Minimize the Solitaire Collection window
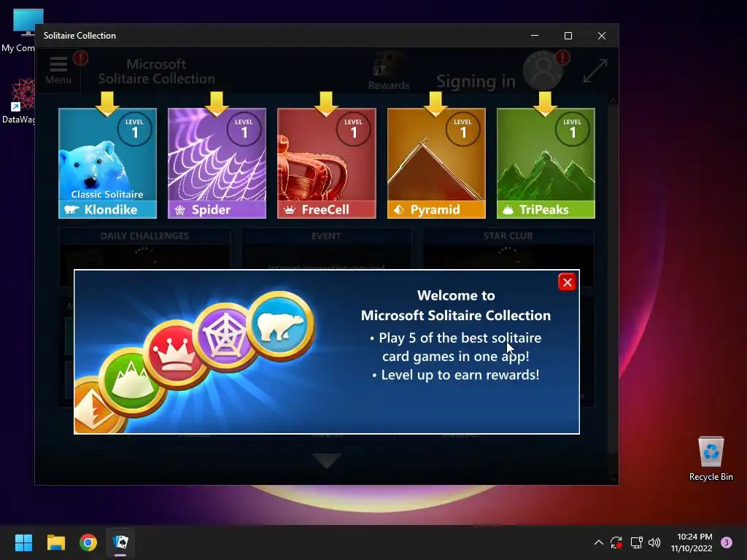747x560 pixels. click(x=535, y=36)
